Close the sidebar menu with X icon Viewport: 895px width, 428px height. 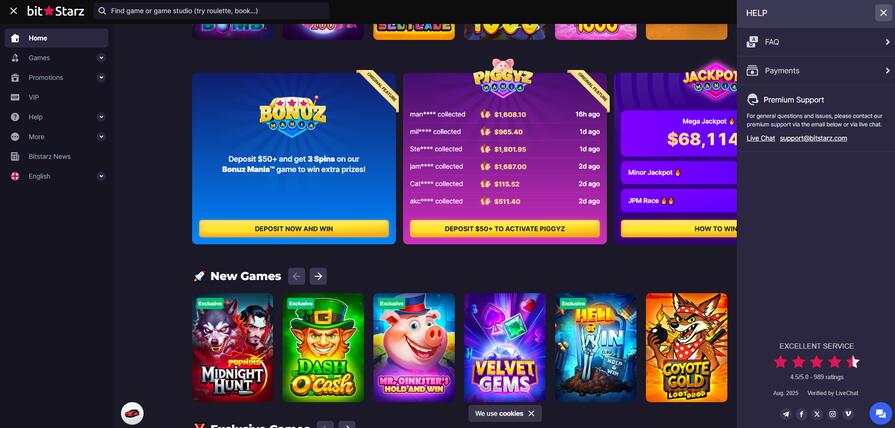(14, 11)
